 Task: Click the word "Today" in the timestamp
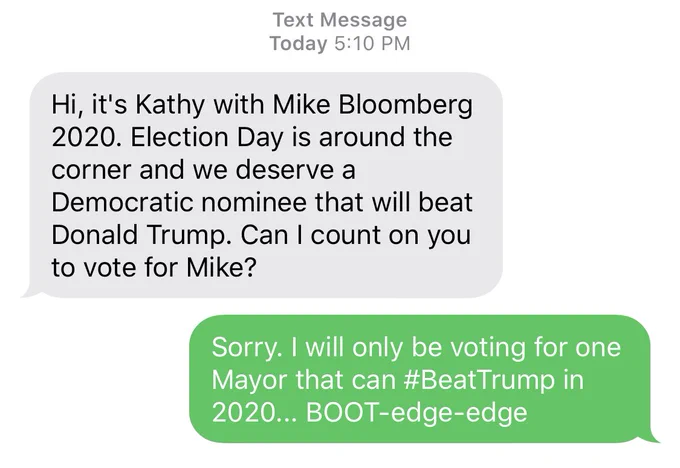(x=298, y=43)
